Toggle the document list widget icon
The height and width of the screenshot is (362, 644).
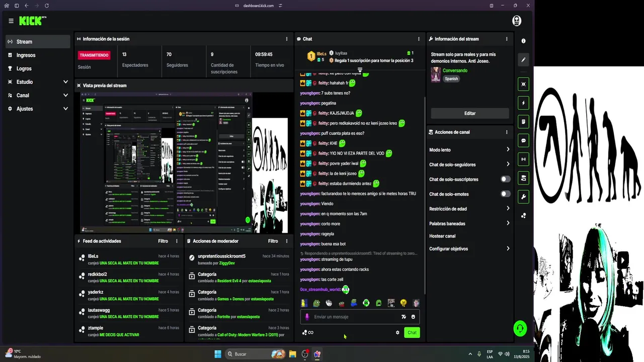tap(524, 122)
